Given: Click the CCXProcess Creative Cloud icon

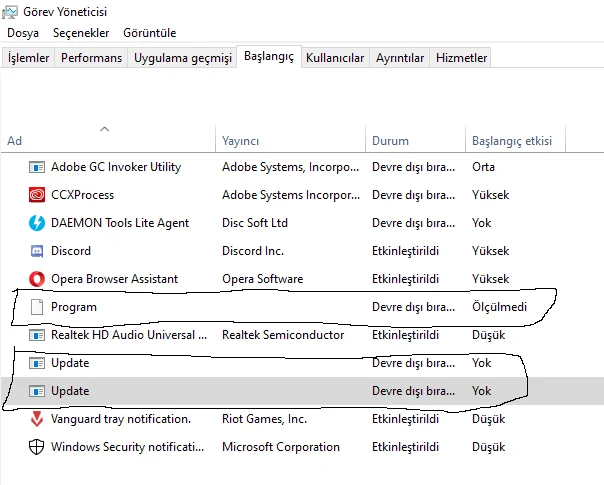Looking at the screenshot, I should 37,195.
